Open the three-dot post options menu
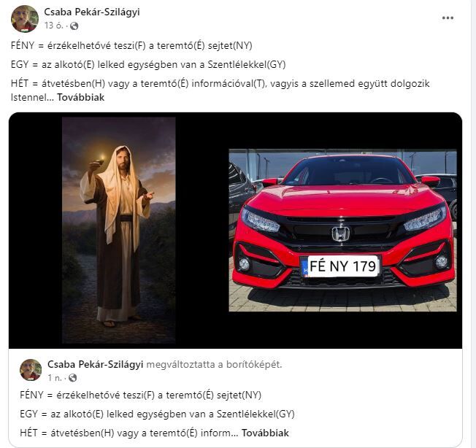Viewport: 476px width, 448px height. coord(448,18)
